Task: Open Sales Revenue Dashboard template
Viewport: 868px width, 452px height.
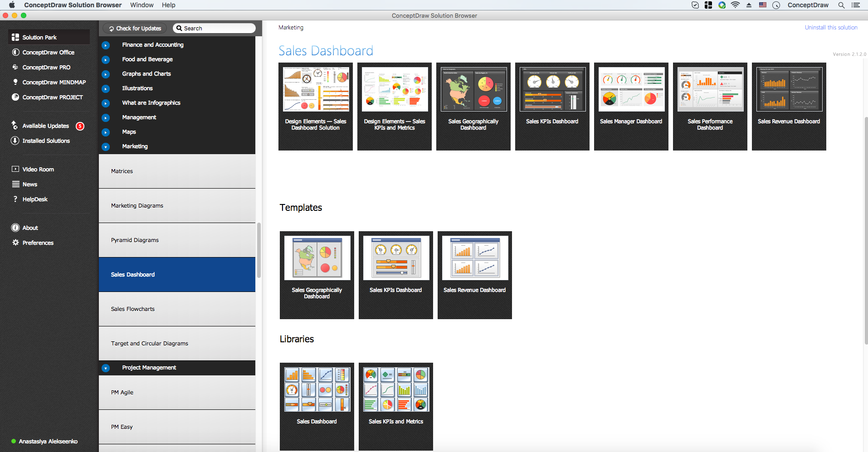Action: pos(475,275)
